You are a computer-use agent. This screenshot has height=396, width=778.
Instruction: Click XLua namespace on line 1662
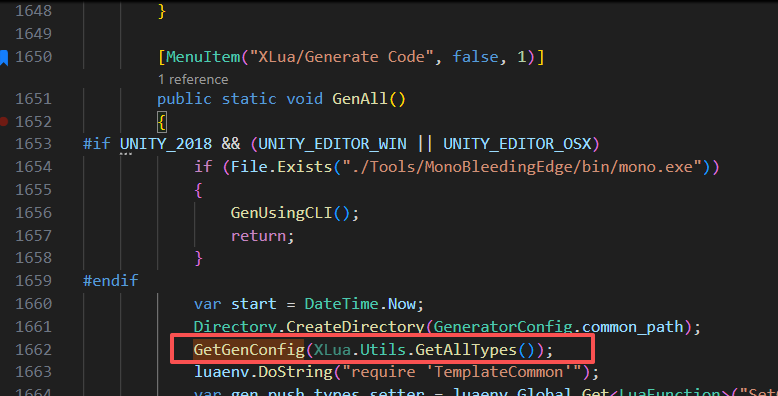(x=332, y=350)
